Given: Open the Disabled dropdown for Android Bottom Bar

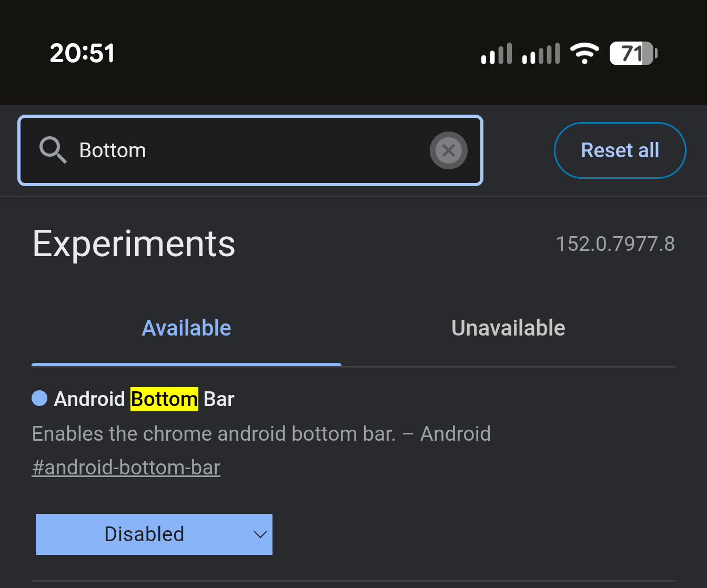Looking at the screenshot, I should point(154,534).
